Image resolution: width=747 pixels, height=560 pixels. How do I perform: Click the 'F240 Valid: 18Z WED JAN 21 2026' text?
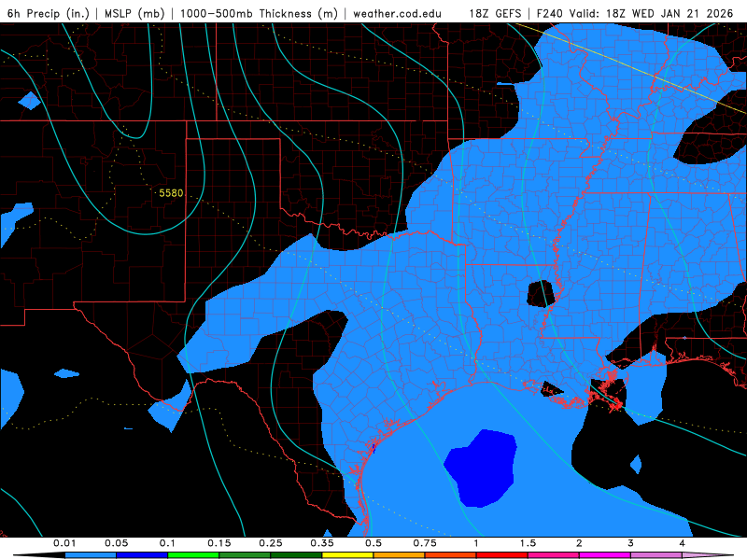click(x=635, y=13)
